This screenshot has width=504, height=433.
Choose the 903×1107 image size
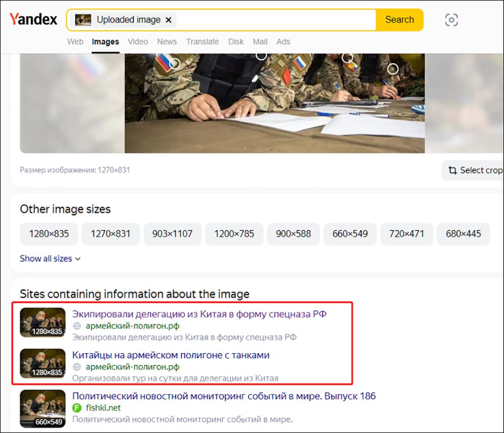coord(172,234)
